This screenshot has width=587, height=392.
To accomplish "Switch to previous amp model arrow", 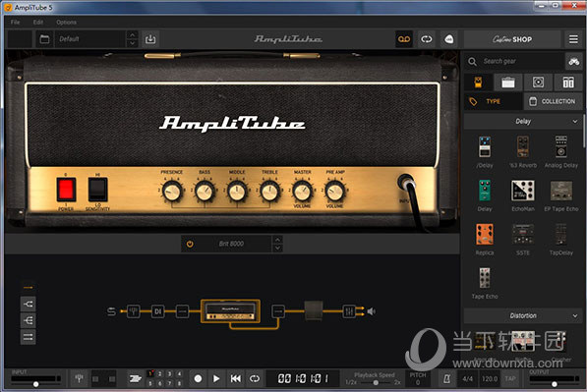I will tap(277, 240).
